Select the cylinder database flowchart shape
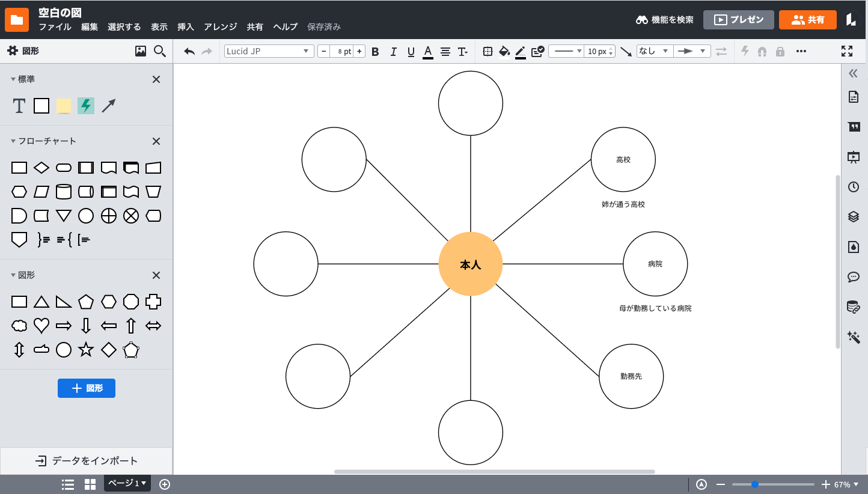The width and height of the screenshot is (868, 494). [64, 192]
